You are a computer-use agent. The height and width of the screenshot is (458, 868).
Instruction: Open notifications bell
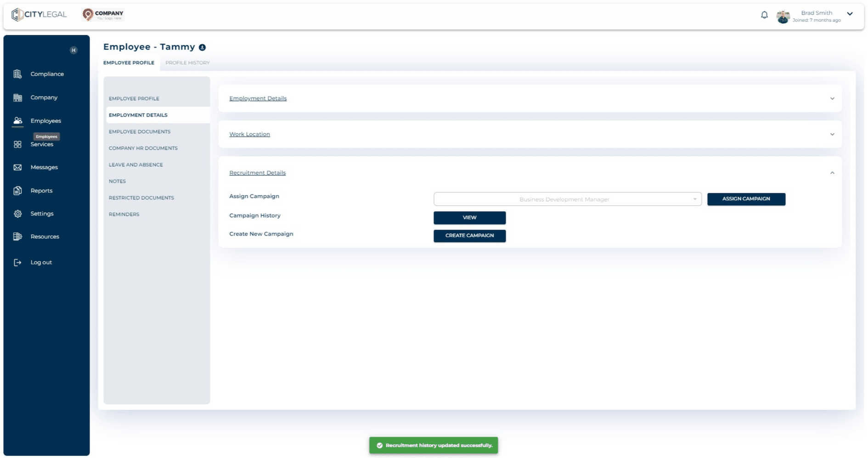click(x=764, y=15)
